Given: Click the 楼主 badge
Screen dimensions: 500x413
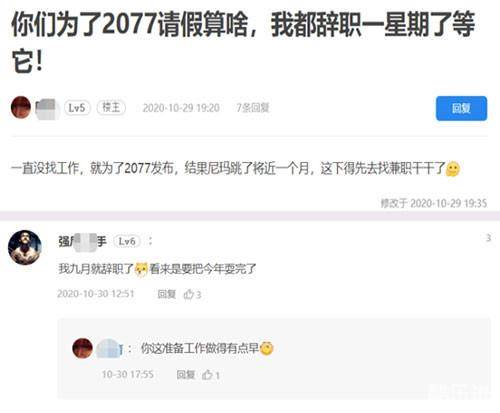Looking at the screenshot, I should pos(111,108).
